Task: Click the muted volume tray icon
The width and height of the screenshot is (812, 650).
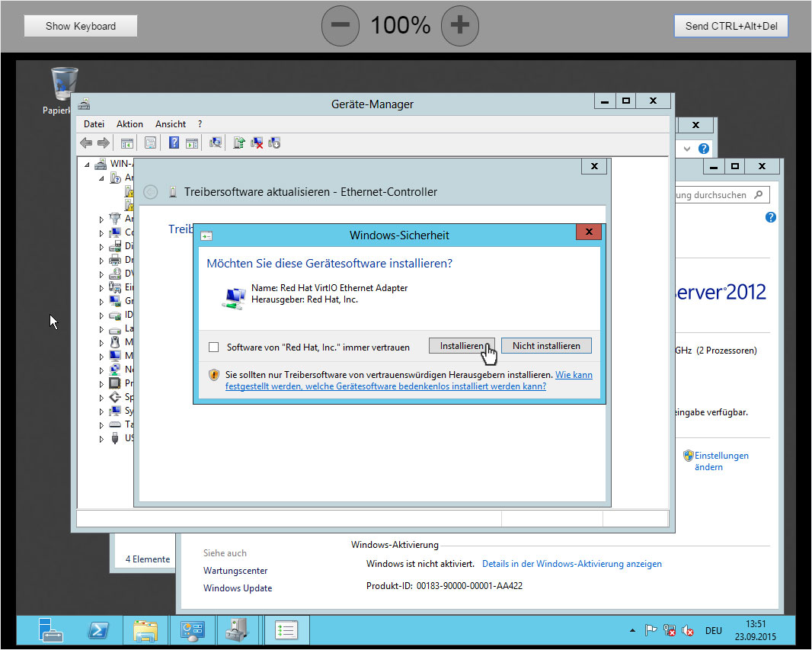Action: coord(688,630)
